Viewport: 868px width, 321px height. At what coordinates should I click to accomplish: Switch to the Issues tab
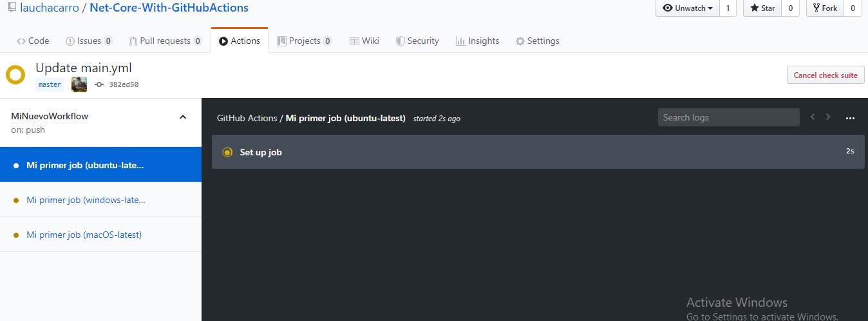(89, 41)
